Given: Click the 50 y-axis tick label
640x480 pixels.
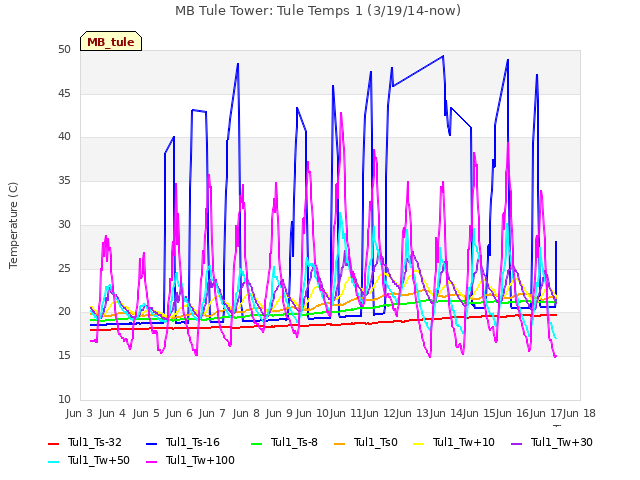Looking at the screenshot, I should (64, 49).
